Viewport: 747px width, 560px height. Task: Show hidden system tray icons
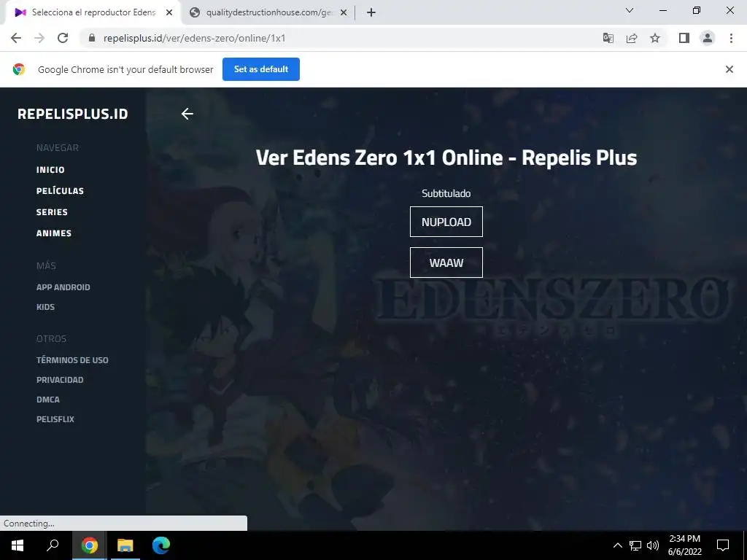[x=617, y=545]
